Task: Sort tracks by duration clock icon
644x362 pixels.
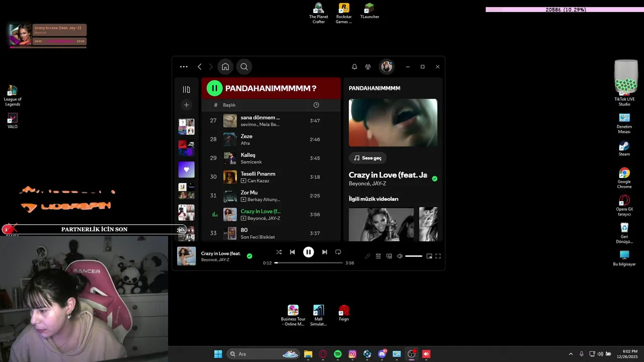Action: click(316, 105)
